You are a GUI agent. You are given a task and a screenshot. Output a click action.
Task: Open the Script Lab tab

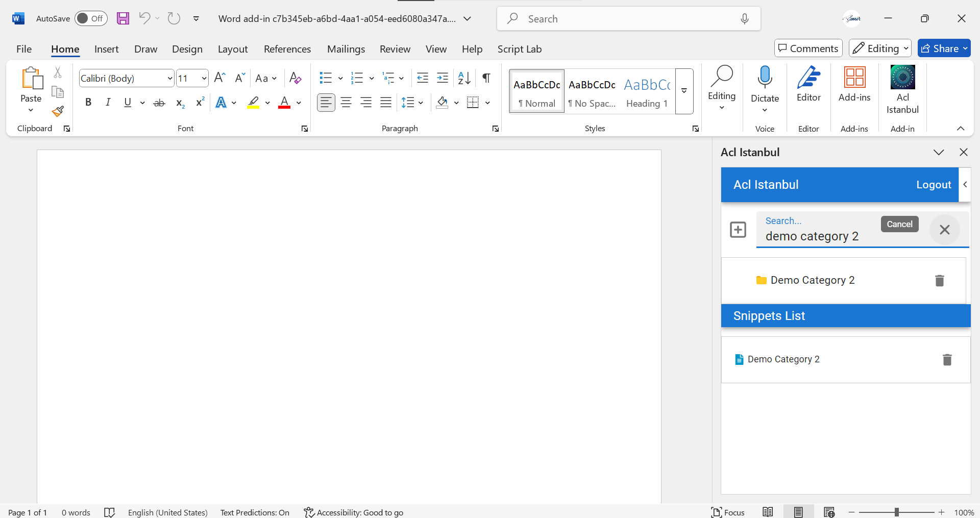[x=519, y=49]
